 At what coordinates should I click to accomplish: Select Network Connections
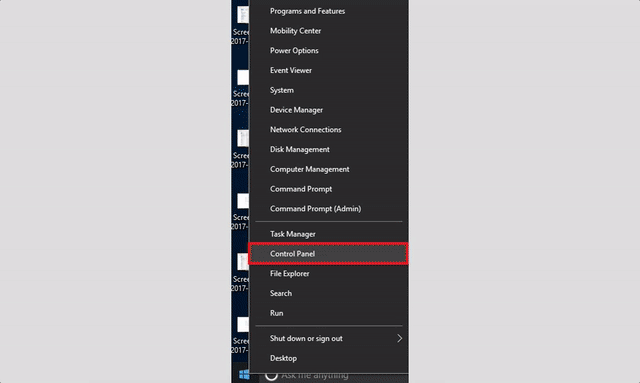tap(328, 129)
